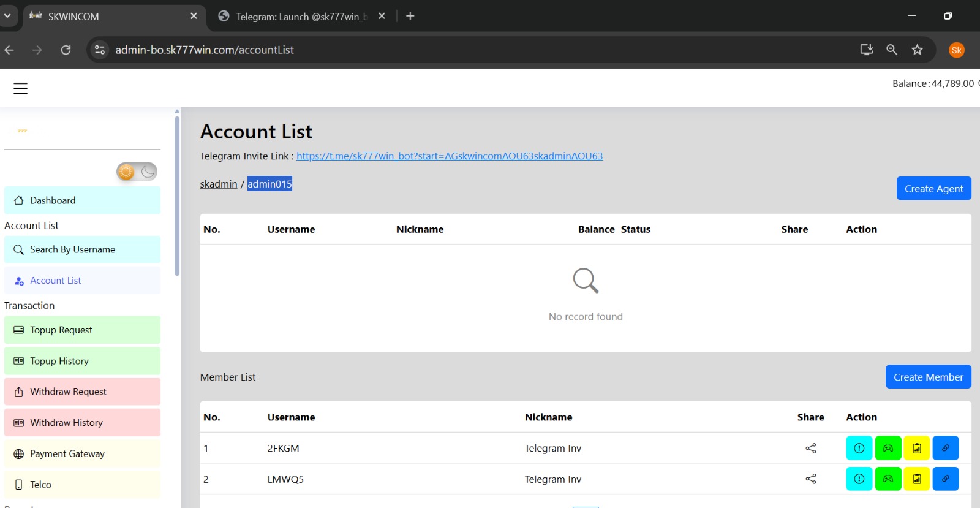Bookmark this page with star icon

tap(916, 50)
